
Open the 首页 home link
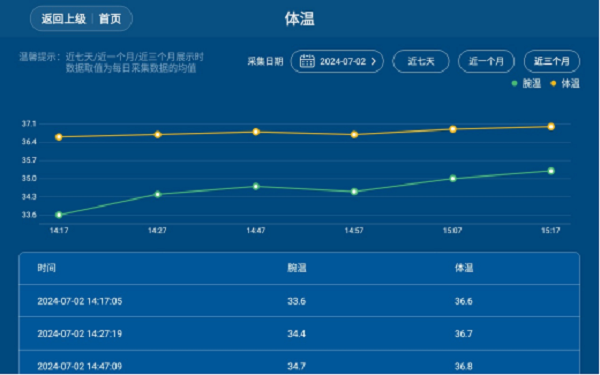point(110,19)
